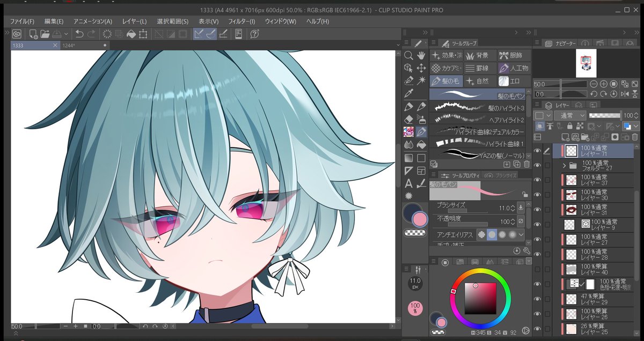Select the Zoom magnifier tool
The height and width of the screenshot is (341, 644).
(x=408, y=55)
